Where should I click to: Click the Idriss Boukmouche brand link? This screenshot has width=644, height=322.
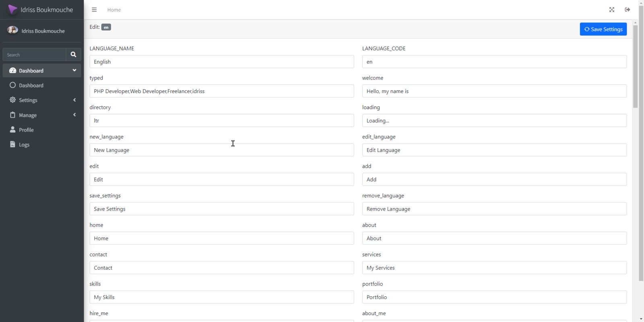pos(47,10)
